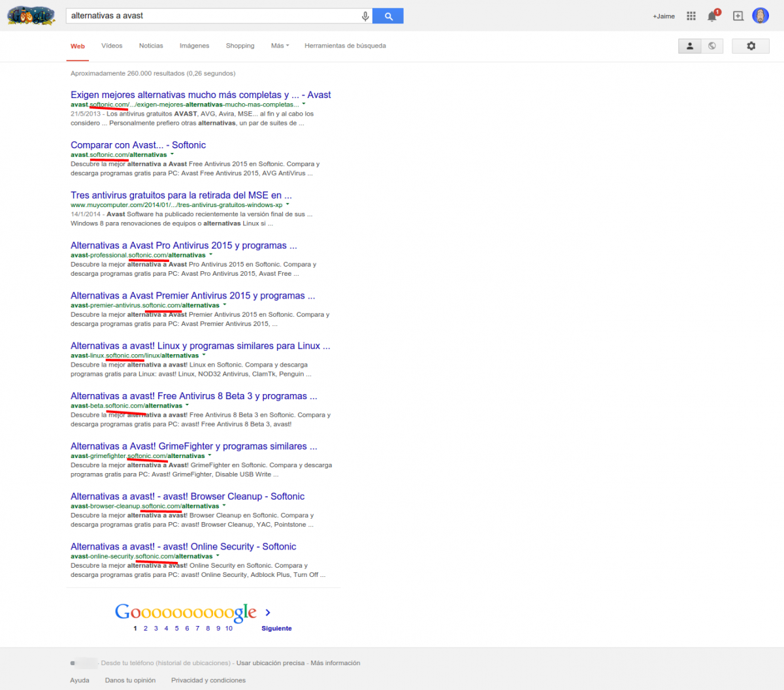Expand dropdown arrow of avast-grimefighter URL

(210, 456)
